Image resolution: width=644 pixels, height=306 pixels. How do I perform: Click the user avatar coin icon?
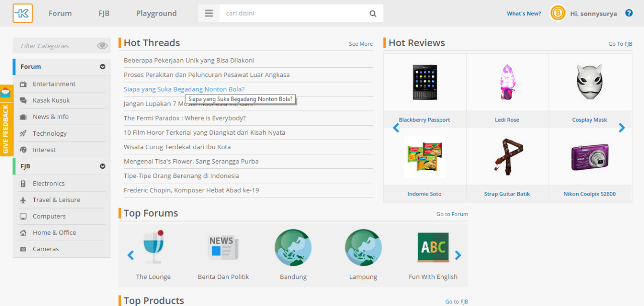pyautogui.click(x=558, y=13)
